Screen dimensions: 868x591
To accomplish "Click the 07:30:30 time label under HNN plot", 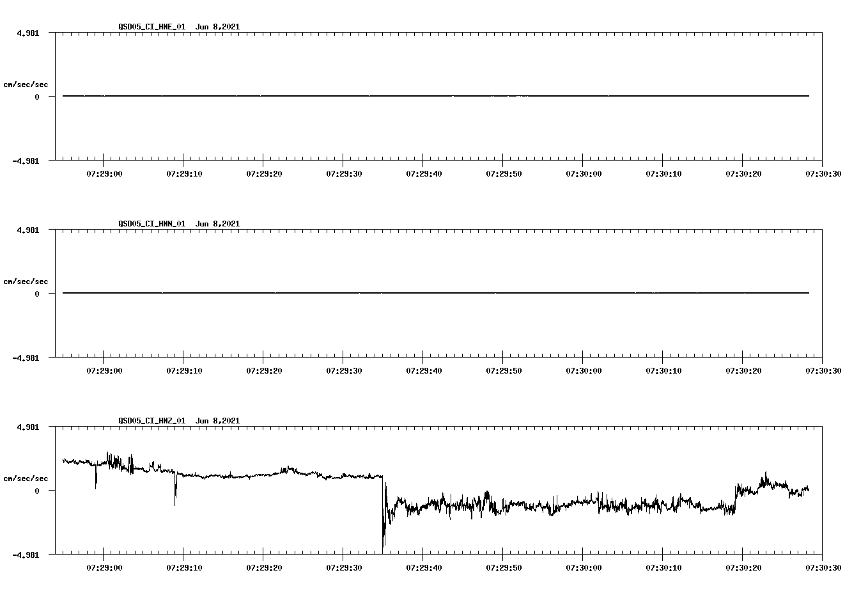I will (x=823, y=370).
